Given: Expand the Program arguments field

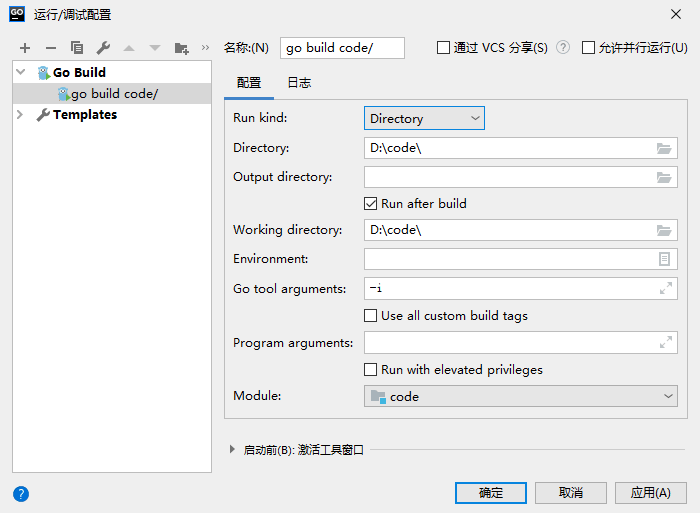Looking at the screenshot, I should click(x=666, y=342).
